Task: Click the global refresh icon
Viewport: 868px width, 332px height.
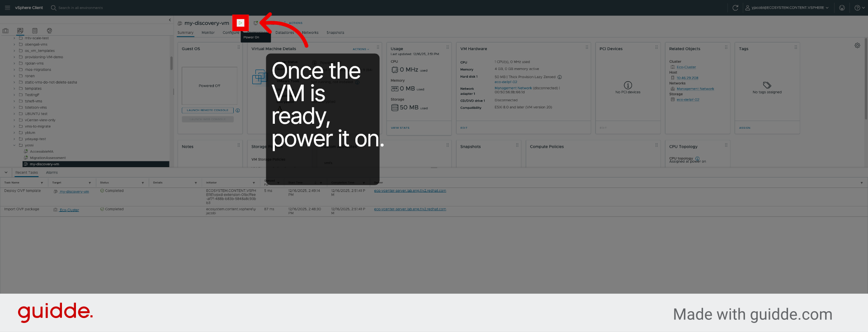Action: (736, 8)
